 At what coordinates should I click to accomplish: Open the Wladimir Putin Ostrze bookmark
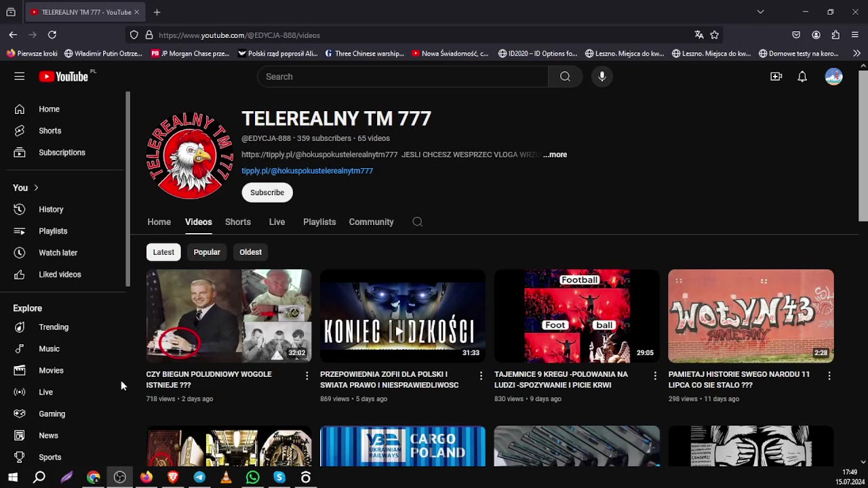[x=103, y=54]
